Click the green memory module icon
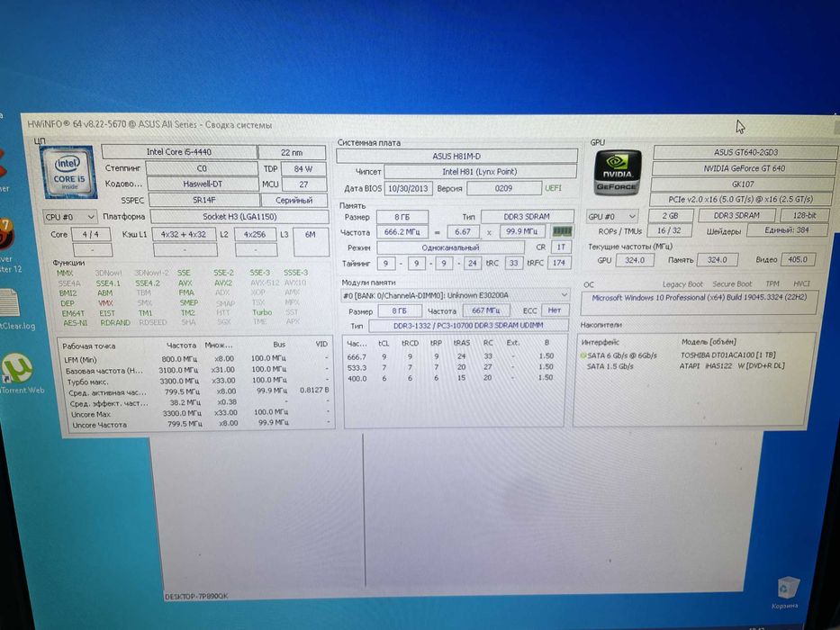Viewport: 840px width, 630px height. tap(562, 231)
